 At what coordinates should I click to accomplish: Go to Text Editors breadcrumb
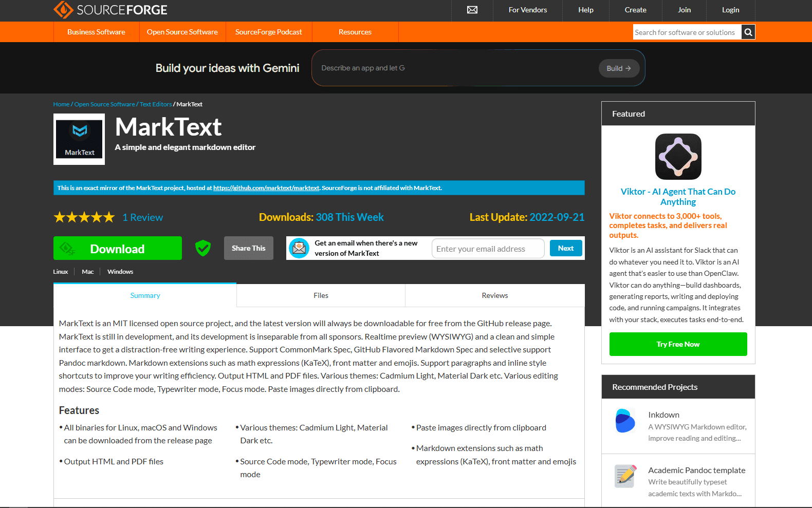(x=156, y=104)
